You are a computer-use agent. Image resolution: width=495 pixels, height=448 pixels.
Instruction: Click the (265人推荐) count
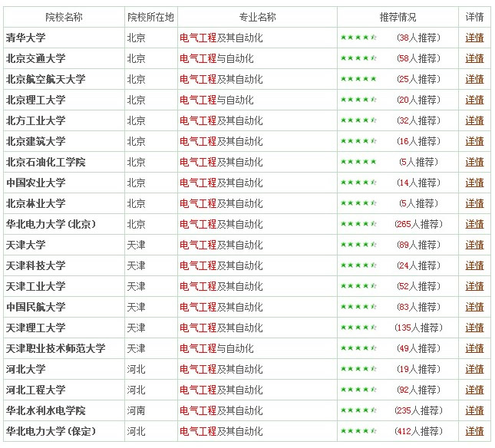(x=418, y=224)
